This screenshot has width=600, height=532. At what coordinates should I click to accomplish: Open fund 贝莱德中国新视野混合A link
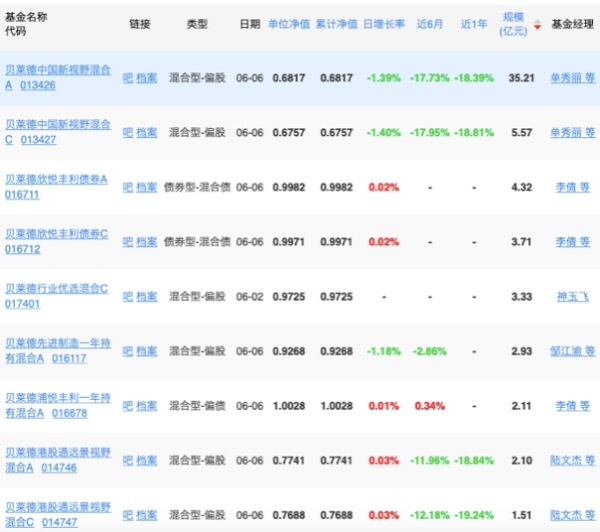click(57, 77)
